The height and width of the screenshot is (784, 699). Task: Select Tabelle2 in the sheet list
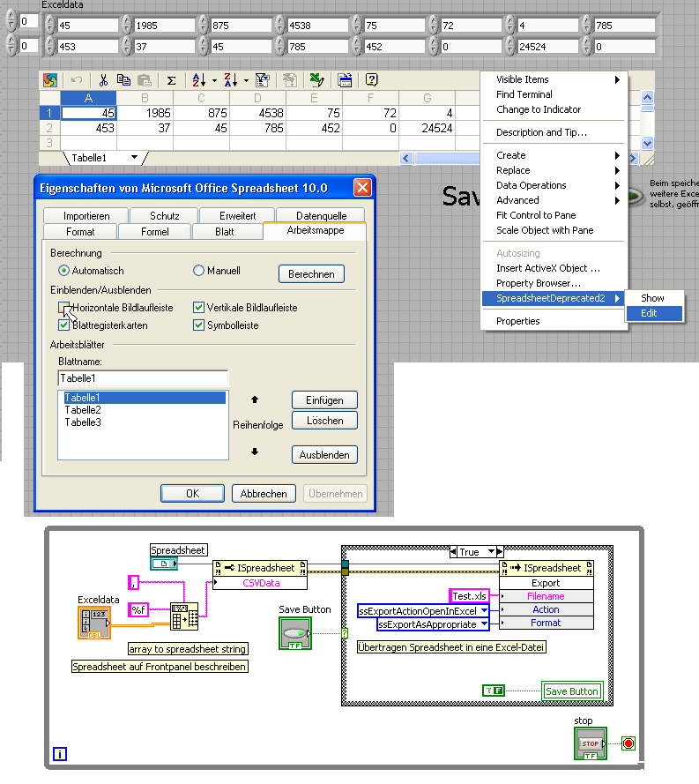click(x=145, y=410)
